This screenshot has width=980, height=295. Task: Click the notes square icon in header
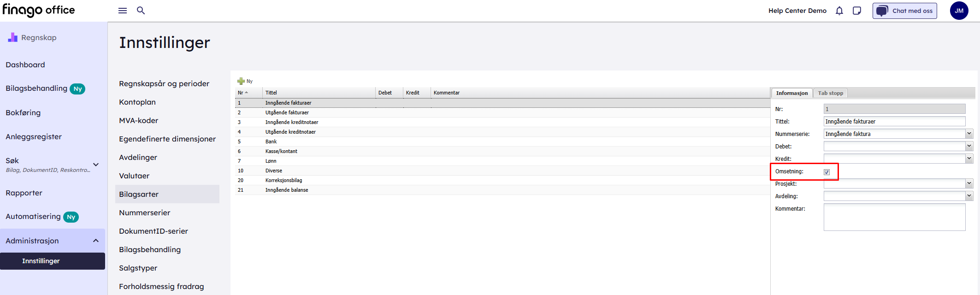[x=857, y=11]
